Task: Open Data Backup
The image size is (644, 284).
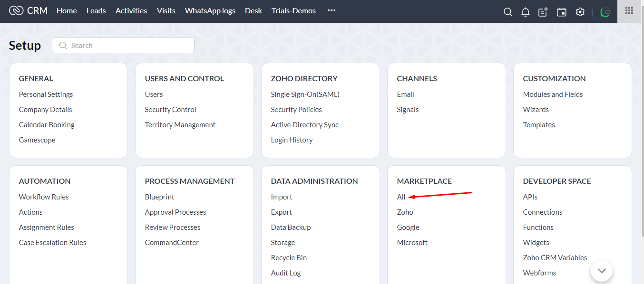Action: [291, 227]
